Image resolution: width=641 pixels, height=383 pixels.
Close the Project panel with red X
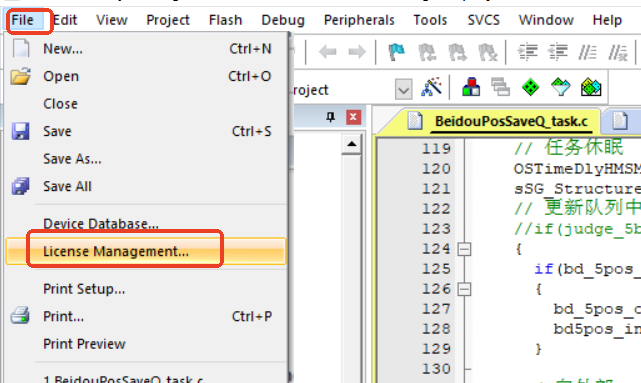click(x=353, y=117)
